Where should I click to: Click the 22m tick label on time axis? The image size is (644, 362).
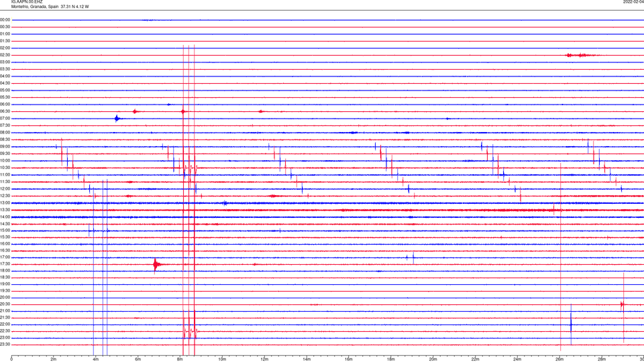point(475,359)
